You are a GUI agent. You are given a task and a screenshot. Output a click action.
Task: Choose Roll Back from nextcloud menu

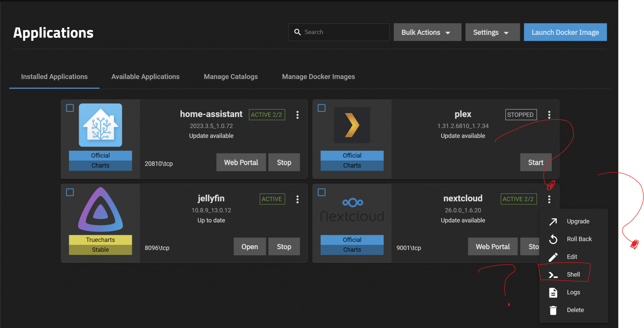click(574, 239)
